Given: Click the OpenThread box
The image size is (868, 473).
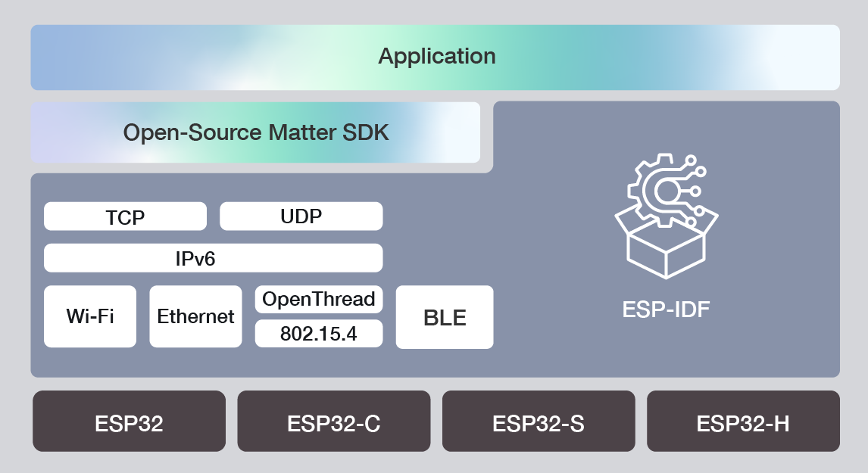Looking at the screenshot, I should [x=318, y=299].
